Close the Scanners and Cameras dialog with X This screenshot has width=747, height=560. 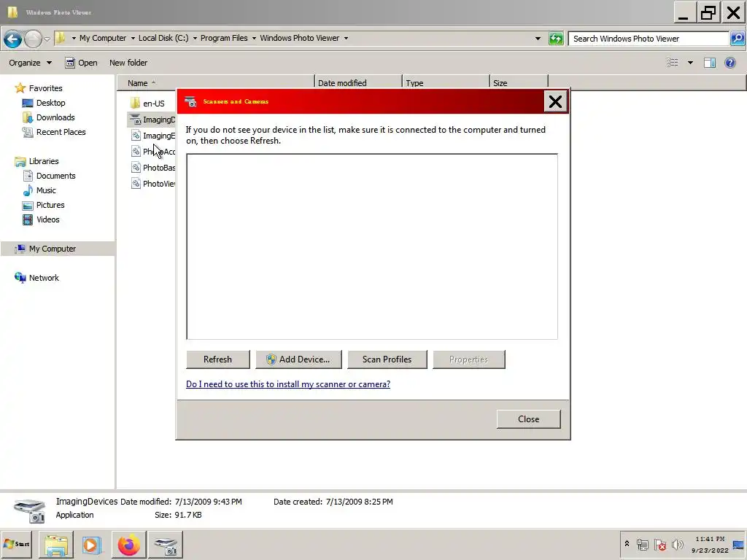click(x=555, y=101)
